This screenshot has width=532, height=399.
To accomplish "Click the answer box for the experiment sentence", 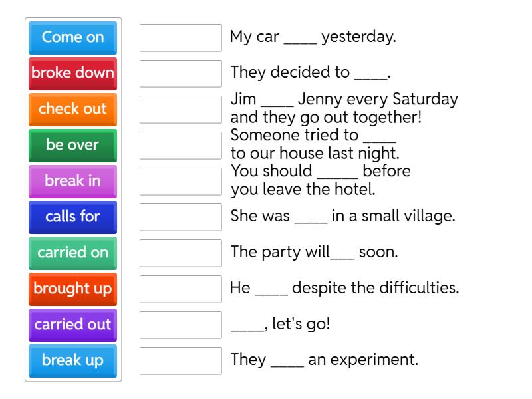I will click(180, 361).
